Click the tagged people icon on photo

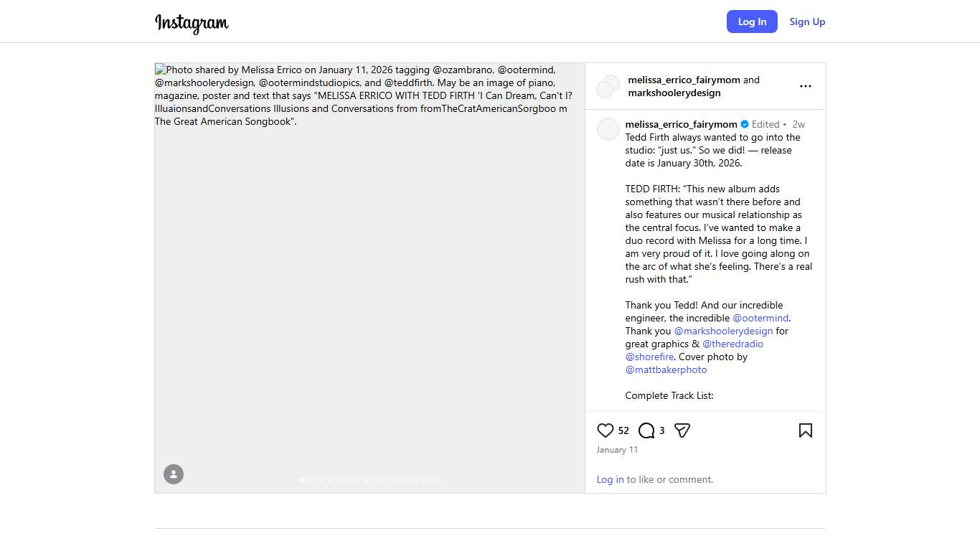pyautogui.click(x=174, y=474)
